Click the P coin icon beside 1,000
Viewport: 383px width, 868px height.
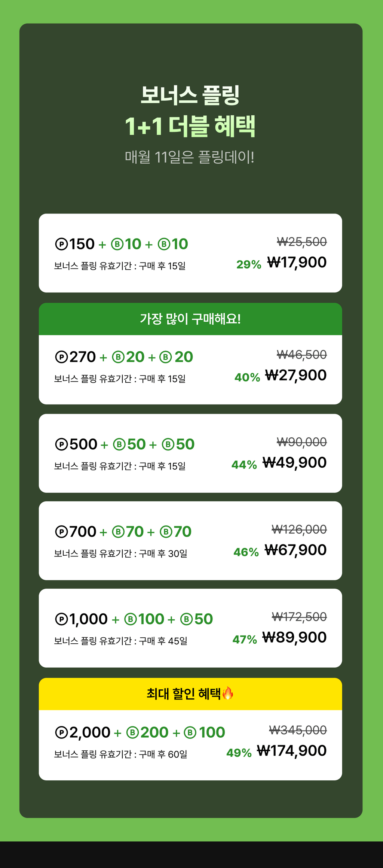point(61,619)
